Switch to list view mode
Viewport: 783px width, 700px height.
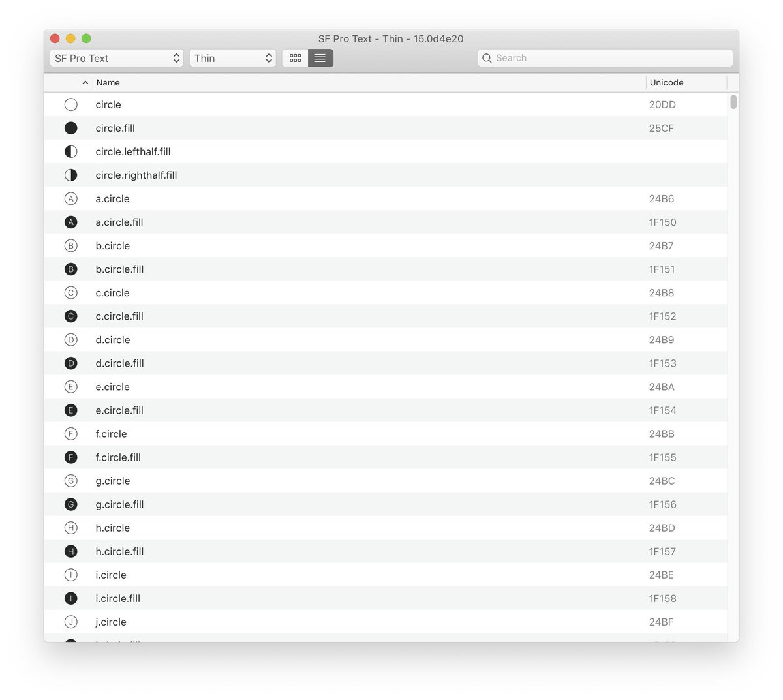[x=320, y=58]
